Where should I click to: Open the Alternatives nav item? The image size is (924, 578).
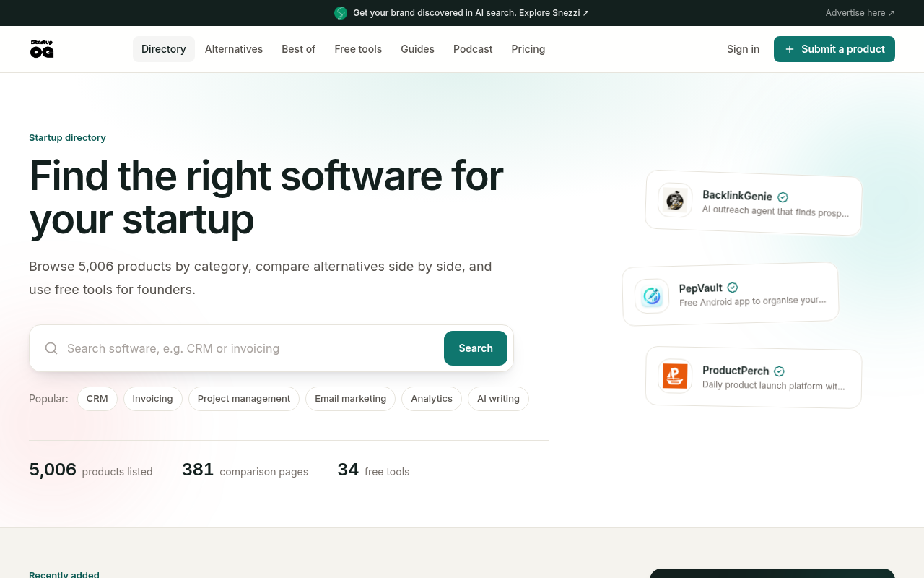point(234,49)
